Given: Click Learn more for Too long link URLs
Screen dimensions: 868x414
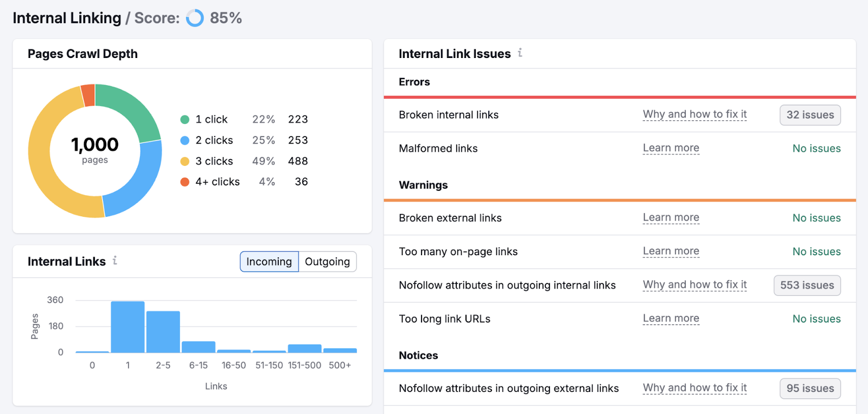Looking at the screenshot, I should click(x=671, y=318).
